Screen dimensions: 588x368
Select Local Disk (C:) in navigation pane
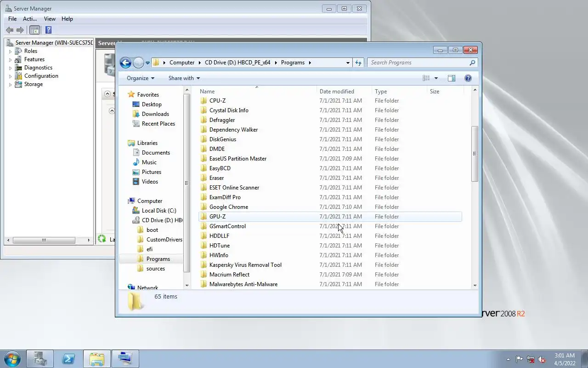[x=159, y=211]
